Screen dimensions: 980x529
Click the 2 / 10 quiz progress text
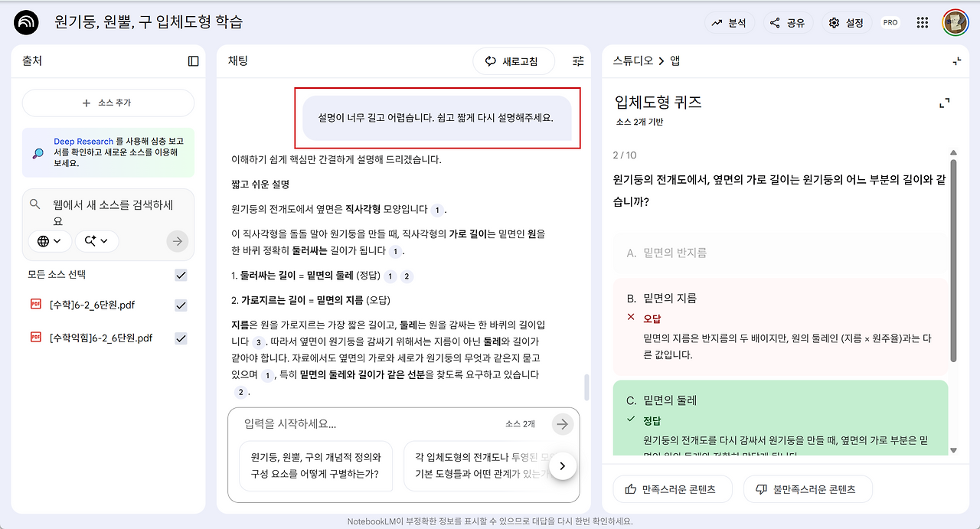tap(625, 155)
